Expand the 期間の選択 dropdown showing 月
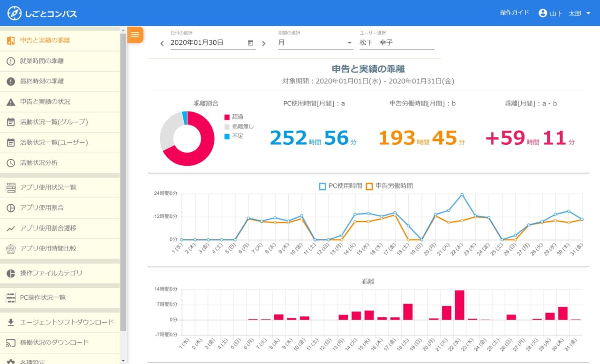The image size is (600, 364). click(x=315, y=43)
